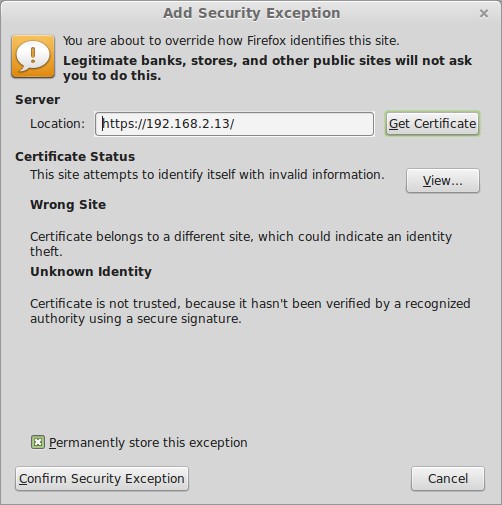Screen dimensions: 502x505
Task: Toggle the Permanently store this exception checkbox
Action: coord(38,442)
